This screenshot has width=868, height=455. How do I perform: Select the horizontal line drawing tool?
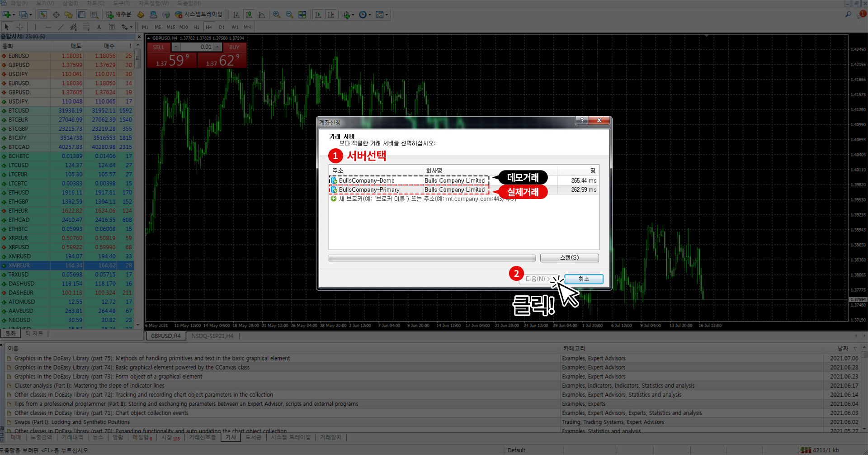pyautogui.click(x=48, y=27)
